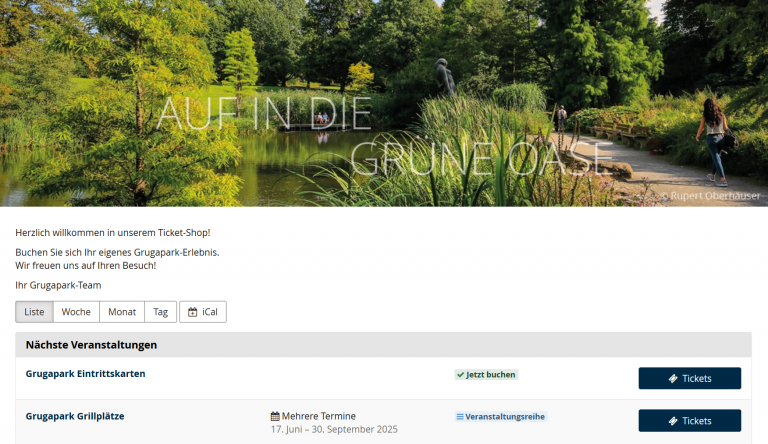The image size is (768, 444).
Task: Click the Tickets label for Grugapark Eintrittskarten
Action: 696,378
